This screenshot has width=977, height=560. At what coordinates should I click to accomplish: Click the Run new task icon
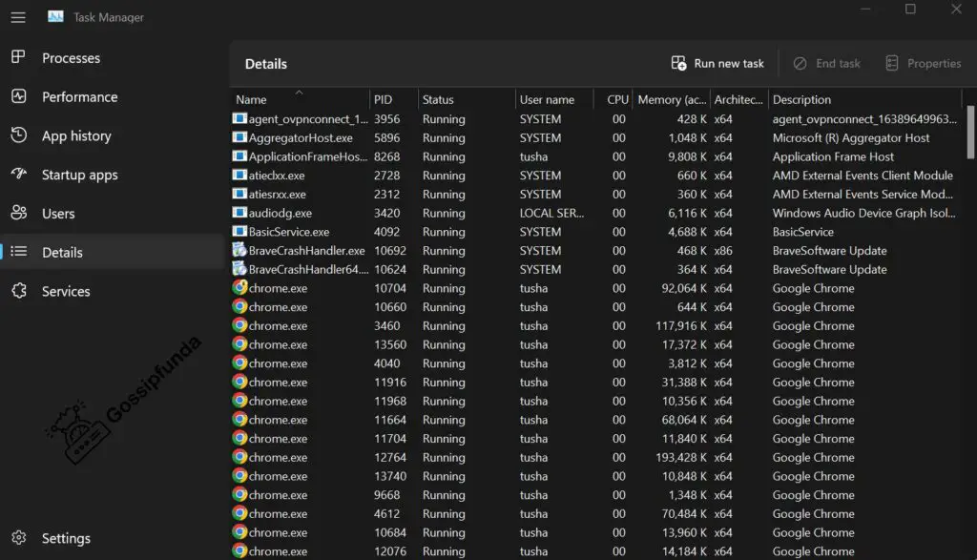[x=678, y=64]
